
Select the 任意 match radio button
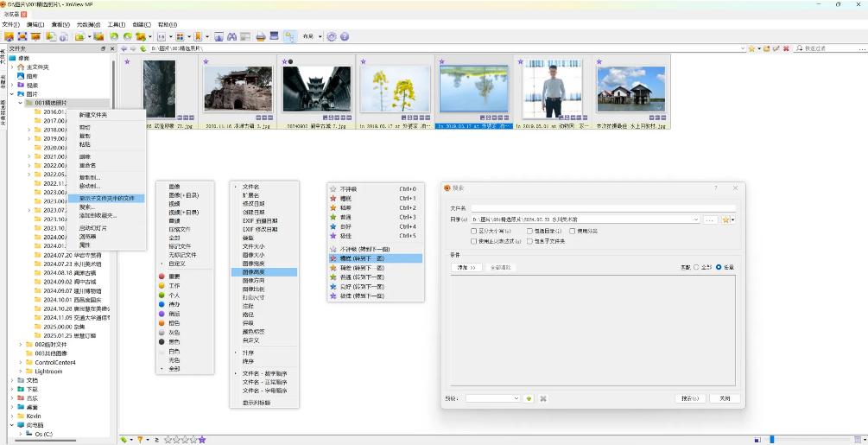pos(719,267)
